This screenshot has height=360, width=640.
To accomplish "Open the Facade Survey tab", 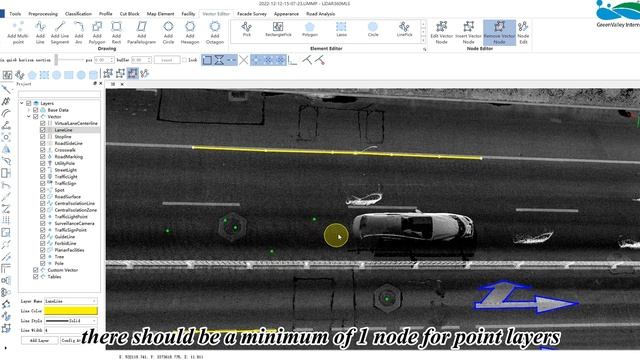I will tap(252, 14).
